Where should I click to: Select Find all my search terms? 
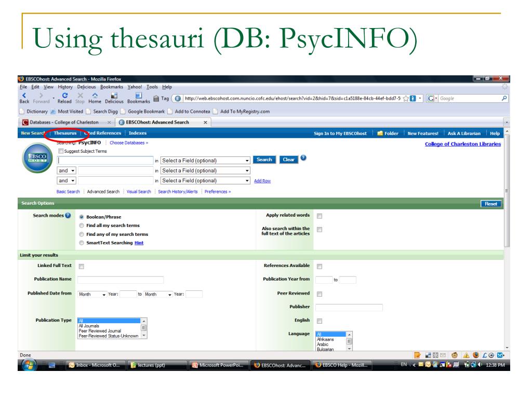click(82, 225)
